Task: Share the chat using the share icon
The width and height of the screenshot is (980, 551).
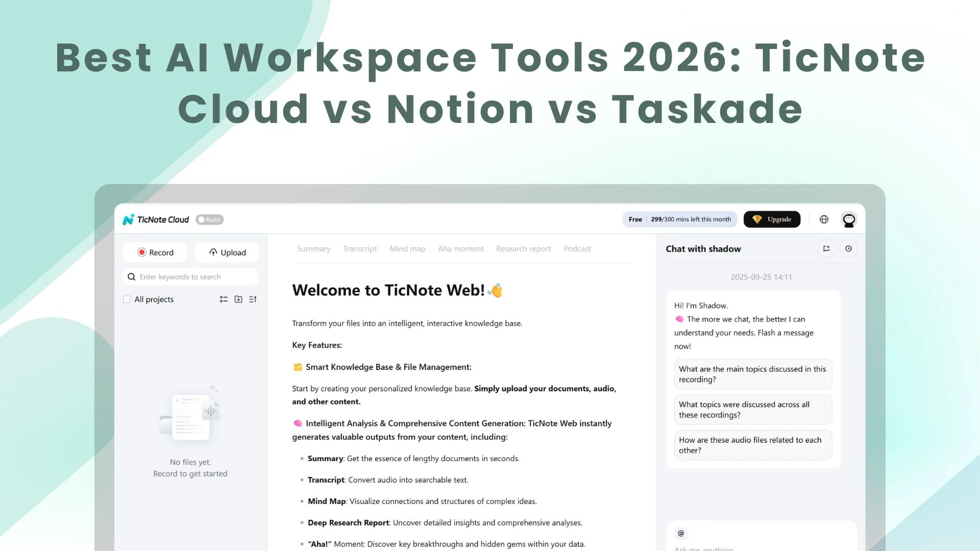Action: pyautogui.click(x=827, y=248)
